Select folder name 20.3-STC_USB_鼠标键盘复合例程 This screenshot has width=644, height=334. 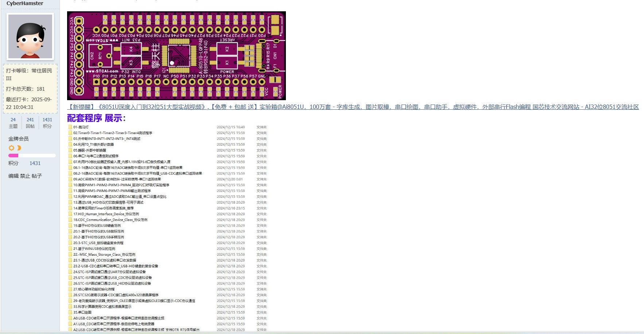click(98, 243)
